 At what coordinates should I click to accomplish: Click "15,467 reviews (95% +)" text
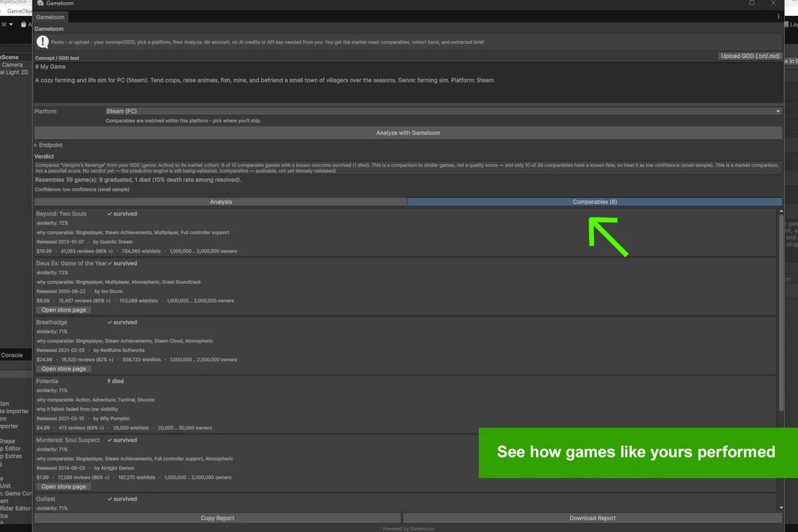[86, 301]
